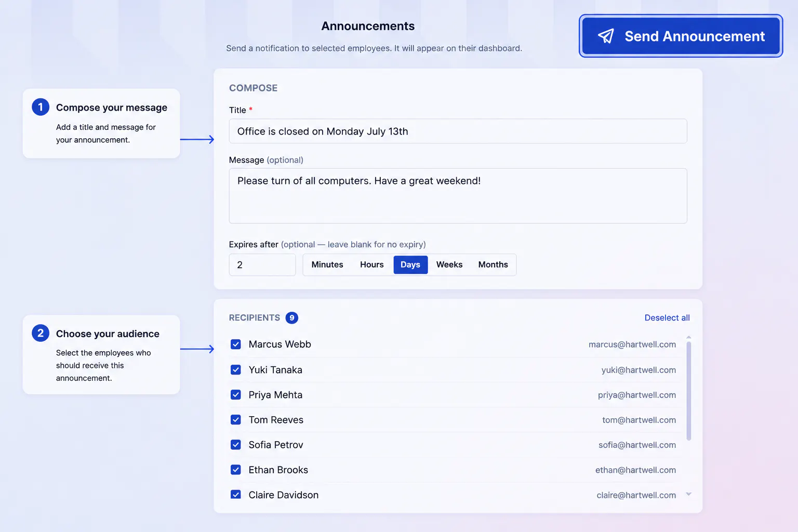The width and height of the screenshot is (798, 532).
Task: Click the email yuki@hartwell.com
Action: pyautogui.click(x=639, y=370)
